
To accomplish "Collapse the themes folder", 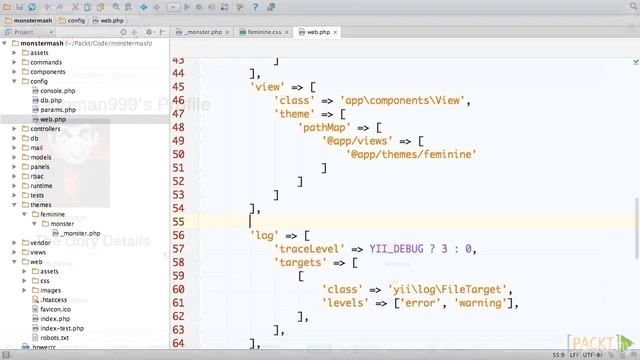I will pyautogui.click(x=15, y=204).
